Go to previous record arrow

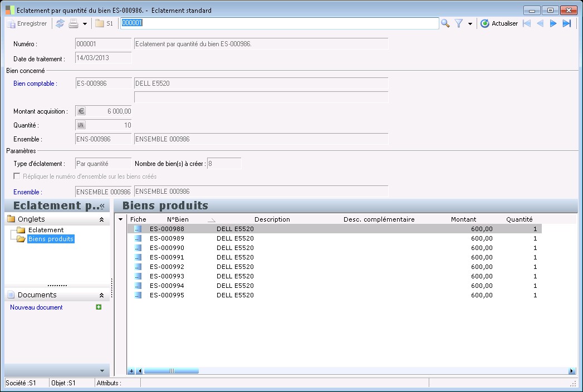pyautogui.click(x=540, y=23)
